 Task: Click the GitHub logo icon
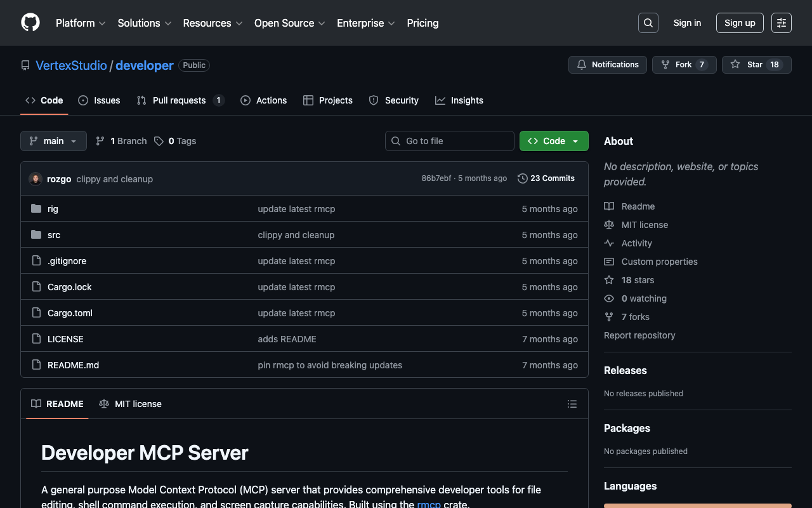pos(30,23)
